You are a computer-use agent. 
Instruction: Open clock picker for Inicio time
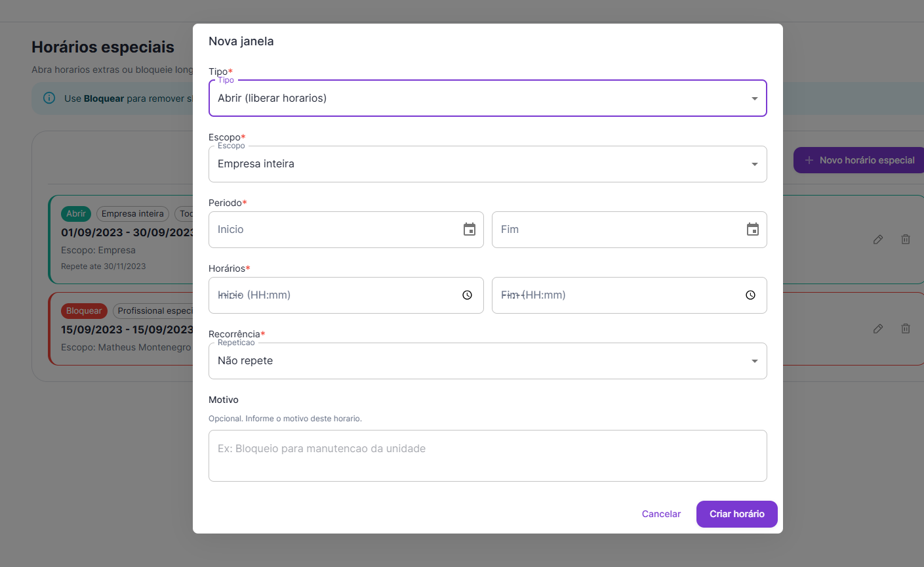tap(468, 295)
